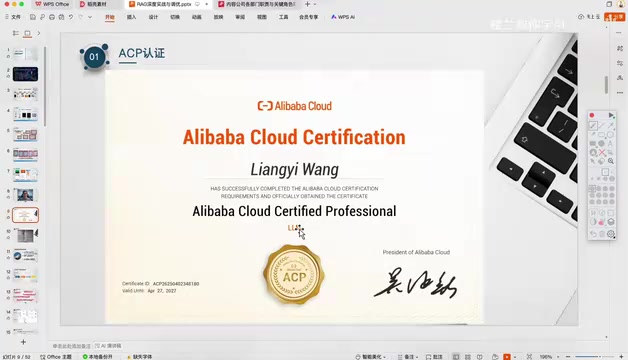Viewport: 628px width, 360px height.
Task: Expand the quick access toolbar dropdown
Action: point(90,17)
